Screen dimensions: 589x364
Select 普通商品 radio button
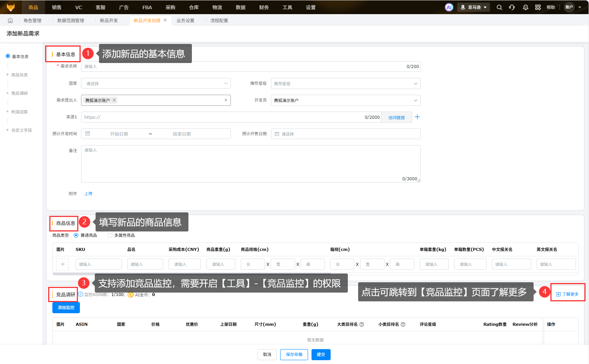(x=76, y=235)
